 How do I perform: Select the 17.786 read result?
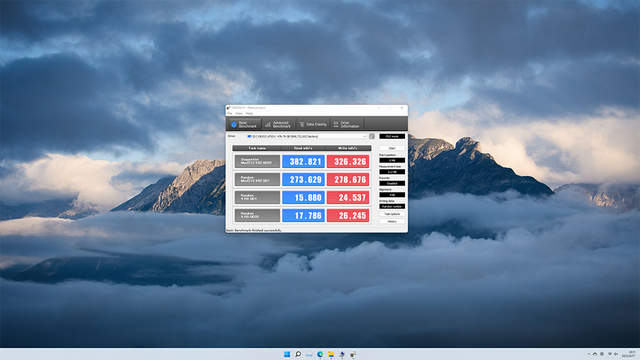303,215
